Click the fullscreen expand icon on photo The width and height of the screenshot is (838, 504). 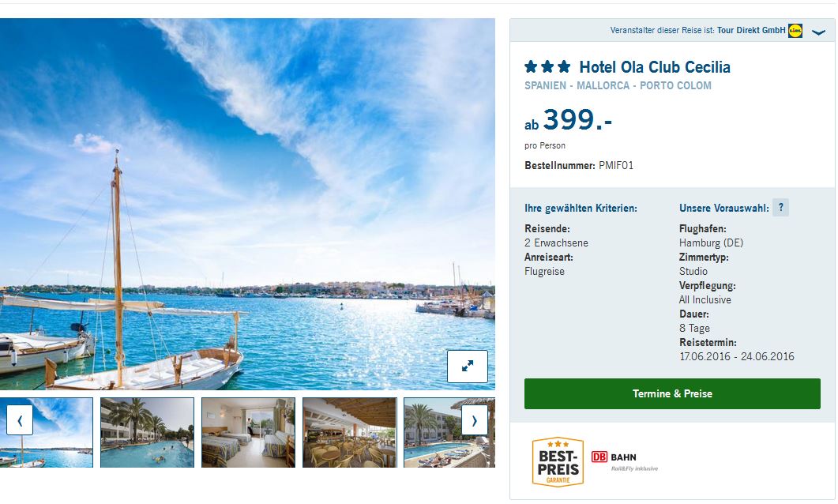[x=467, y=366]
